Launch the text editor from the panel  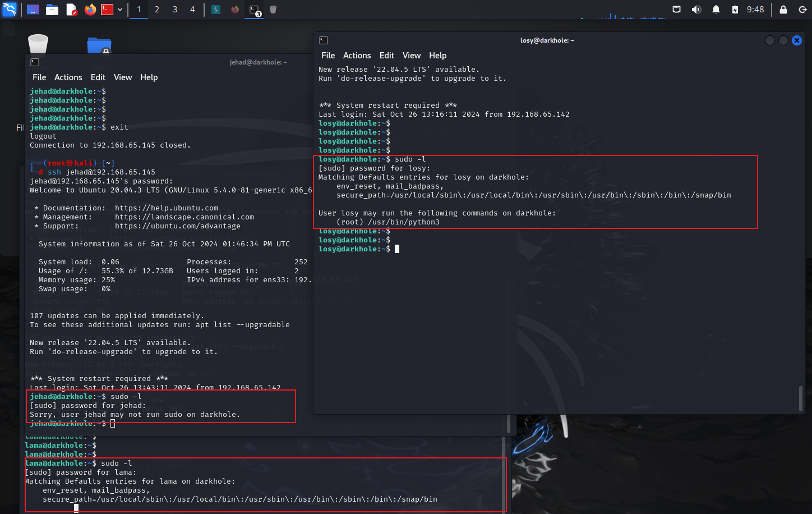pos(71,10)
